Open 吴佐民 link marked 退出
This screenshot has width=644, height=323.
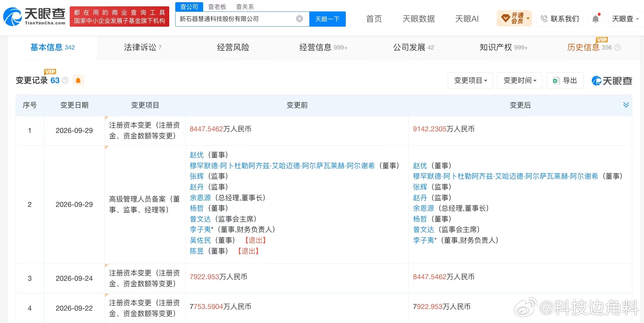(x=200, y=240)
